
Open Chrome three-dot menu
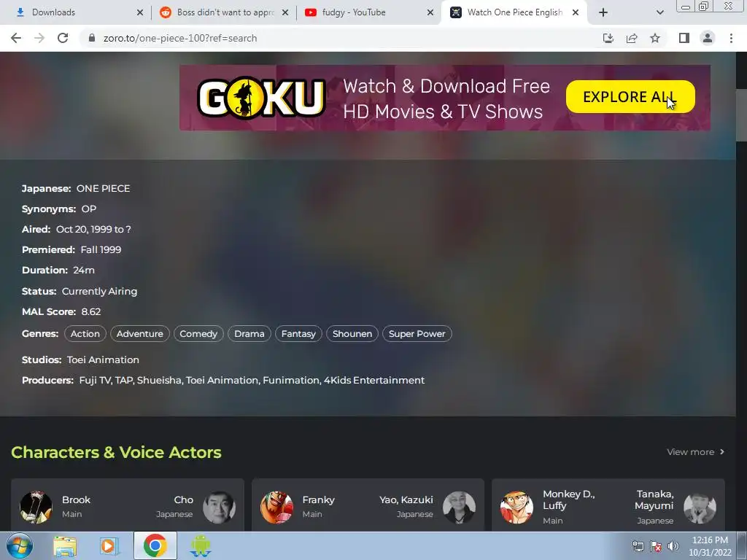tap(731, 38)
